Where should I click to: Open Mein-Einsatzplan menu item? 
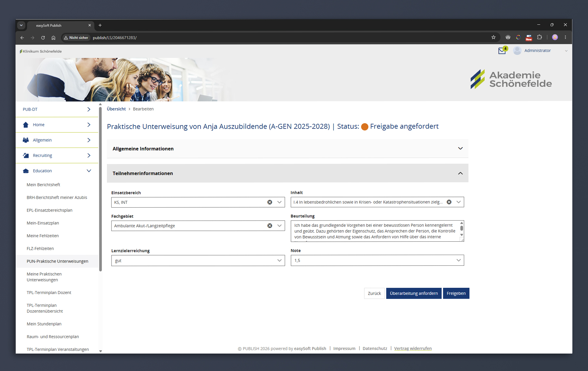coord(43,223)
